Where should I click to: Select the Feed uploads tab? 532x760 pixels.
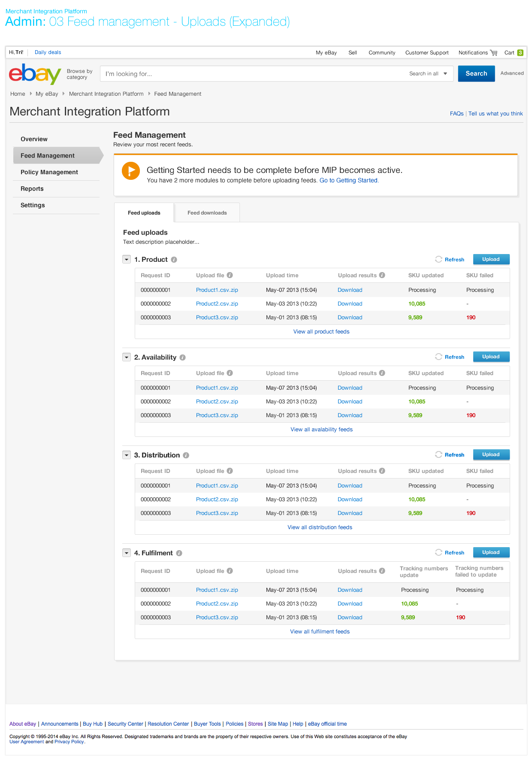click(x=144, y=213)
